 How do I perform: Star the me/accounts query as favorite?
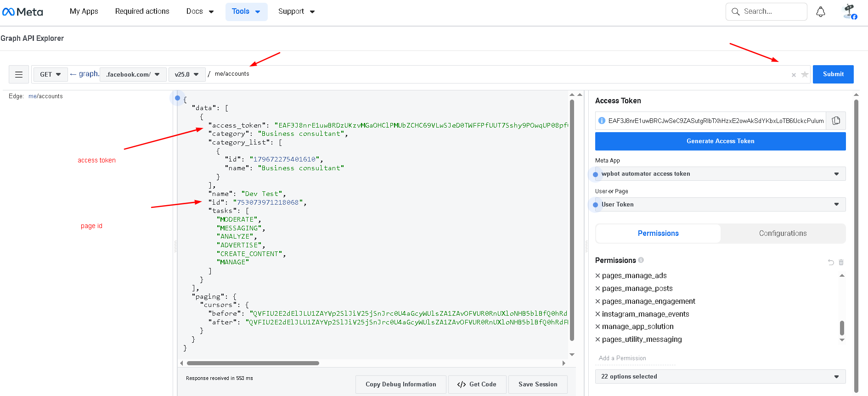(805, 74)
